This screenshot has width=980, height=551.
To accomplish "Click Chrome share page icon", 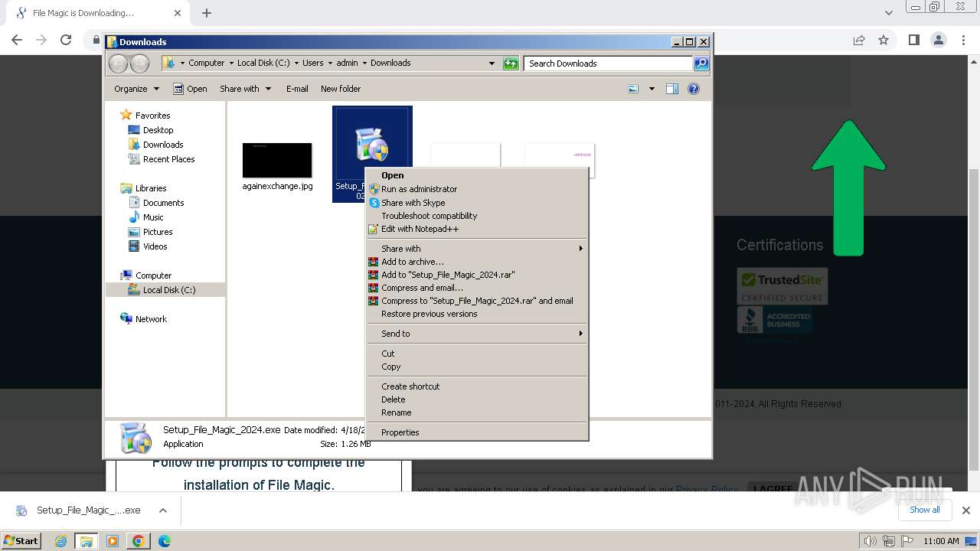I will click(x=859, y=40).
